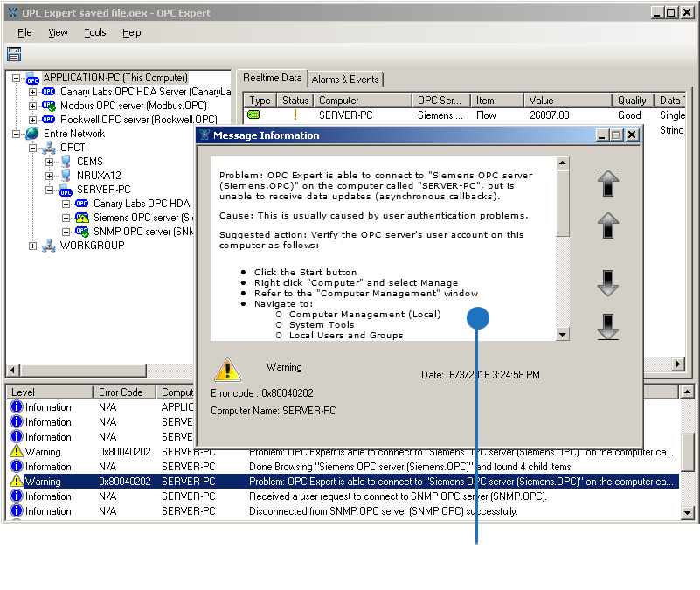This screenshot has height=590, width=700.
Task: Open the Tools menu
Action: pos(95,32)
